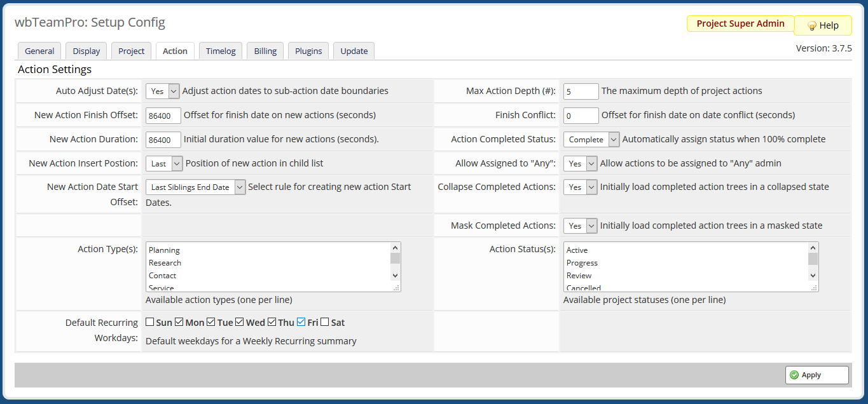Click the Review line in action statuses
Screen dimensions: 868x404
tap(579, 276)
